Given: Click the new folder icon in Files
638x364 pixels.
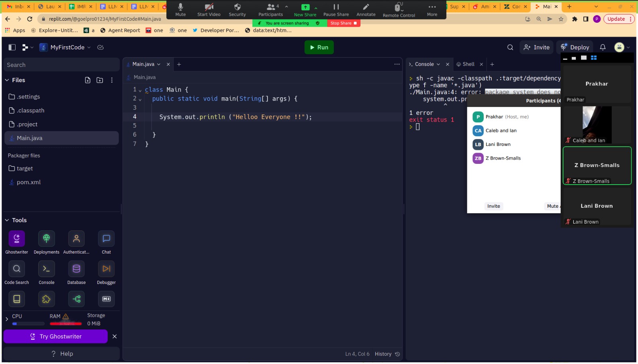Looking at the screenshot, I should (x=100, y=80).
